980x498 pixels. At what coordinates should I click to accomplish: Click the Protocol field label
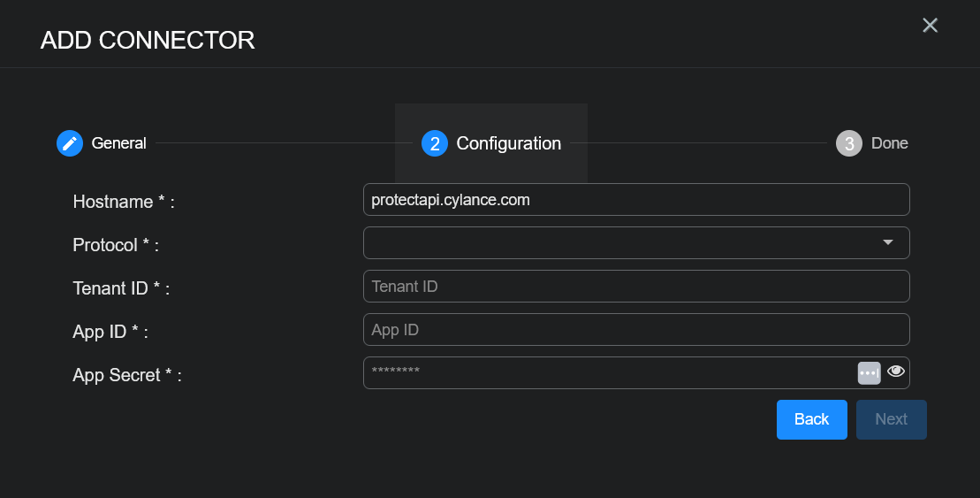pos(116,245)
